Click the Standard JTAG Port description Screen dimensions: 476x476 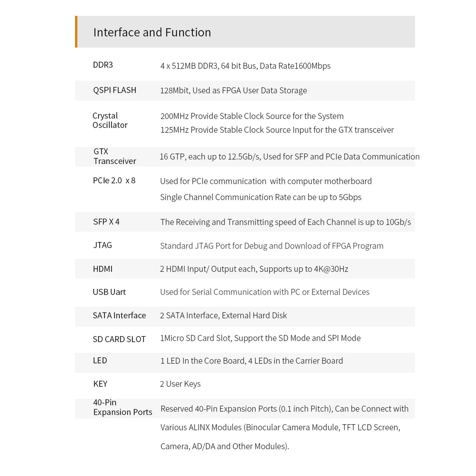click(272, 246)
